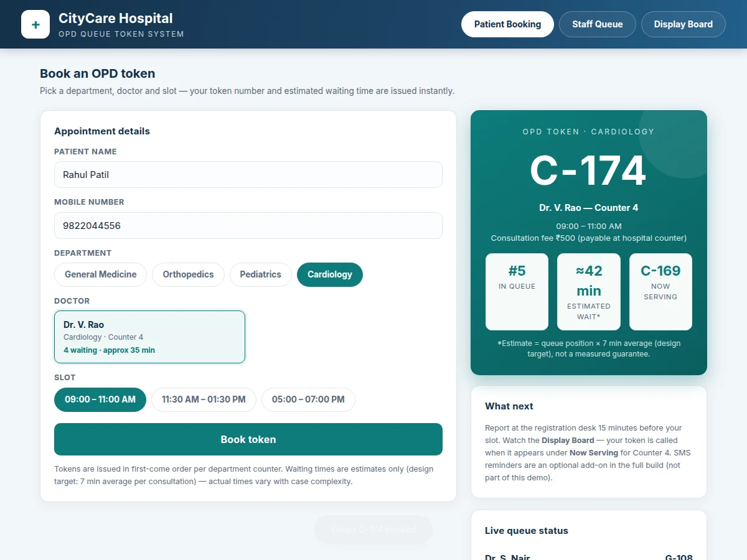
Task: Select the 09:00 – 11:00 AM slot
Action: click(x=100, y=399)
